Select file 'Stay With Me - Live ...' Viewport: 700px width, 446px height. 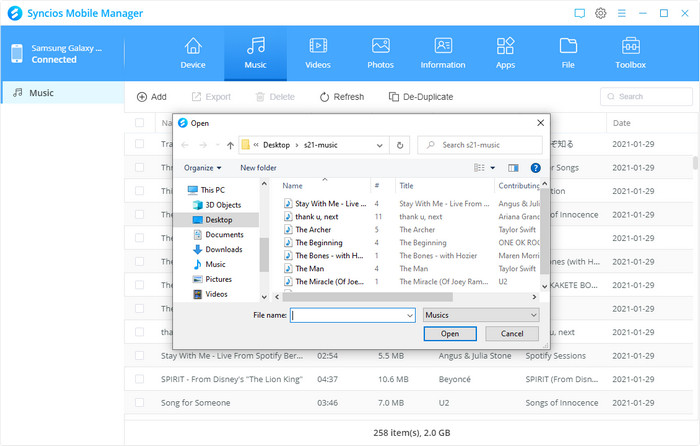coord(330,204)
